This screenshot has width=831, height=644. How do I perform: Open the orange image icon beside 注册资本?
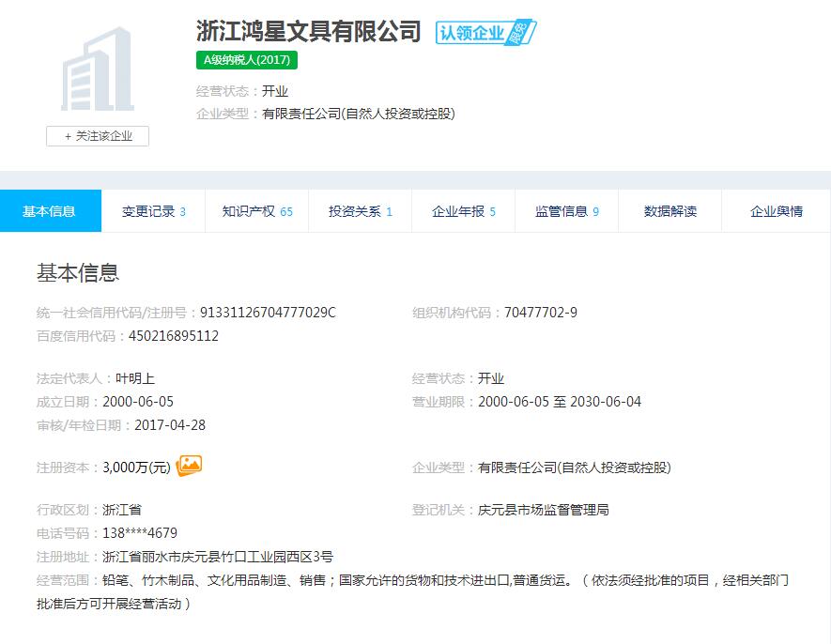click(x=189, y=466)
